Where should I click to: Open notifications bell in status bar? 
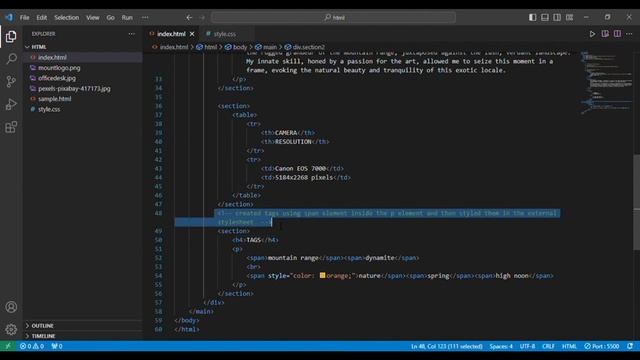pos(630,346)
